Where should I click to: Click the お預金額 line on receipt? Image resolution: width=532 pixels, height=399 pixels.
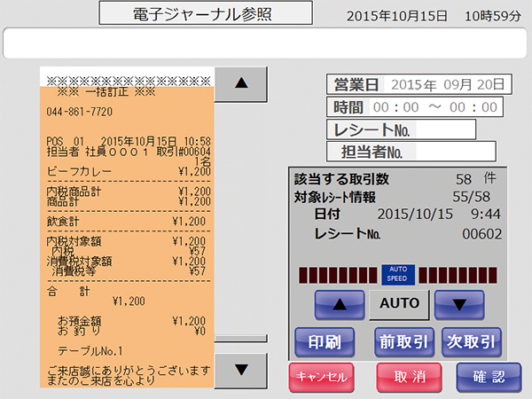[x=131, y=321]
